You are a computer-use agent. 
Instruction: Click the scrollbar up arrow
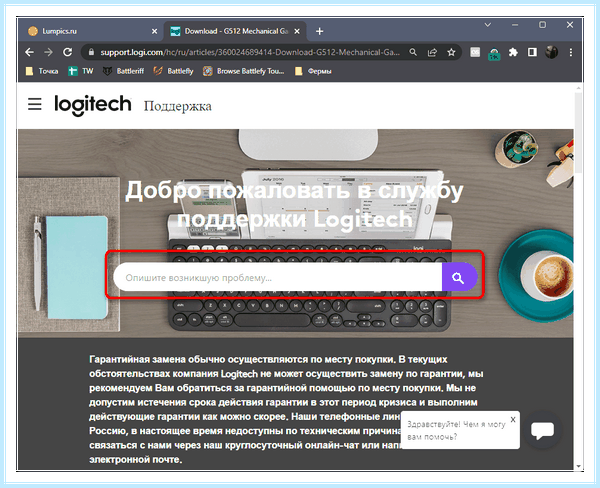[578, 88]
